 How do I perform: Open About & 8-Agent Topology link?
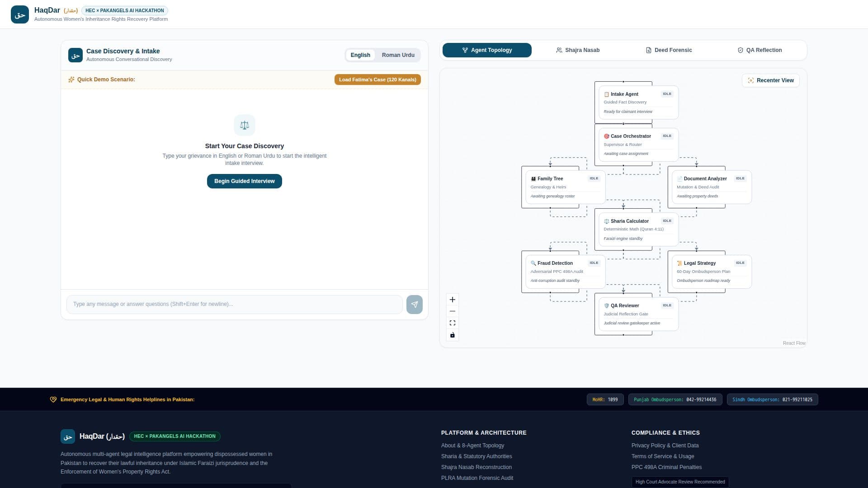click(x=472, y=446)
